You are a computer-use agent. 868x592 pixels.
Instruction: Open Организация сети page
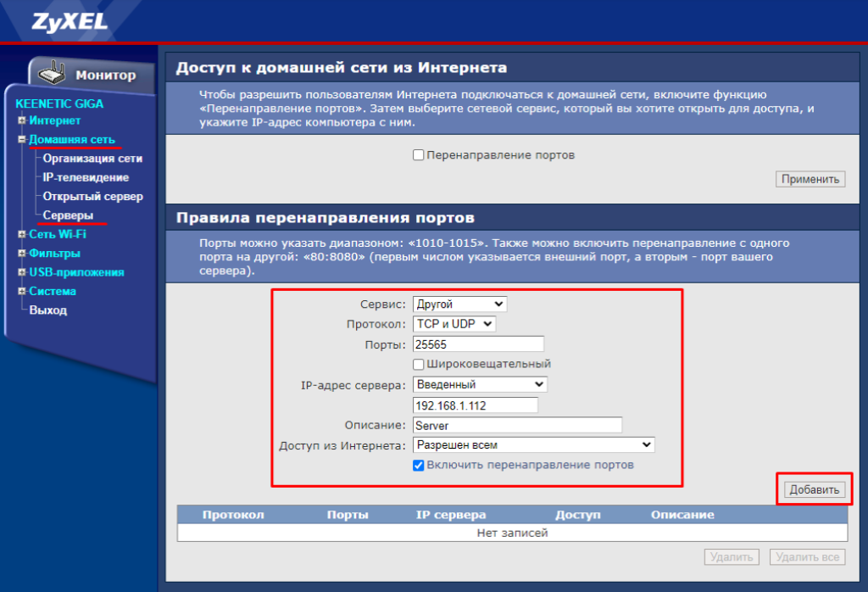click(92, 159)
